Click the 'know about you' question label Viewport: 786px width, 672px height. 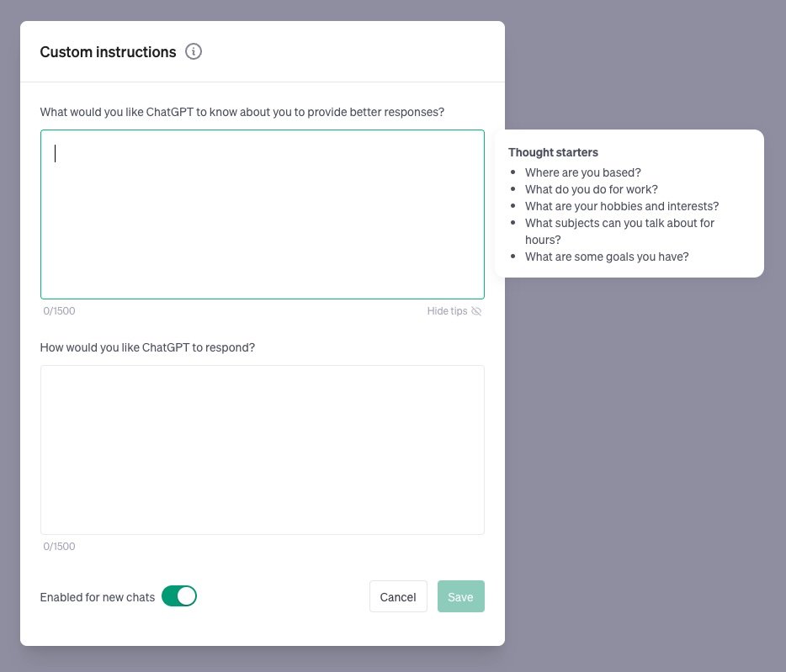242,112
